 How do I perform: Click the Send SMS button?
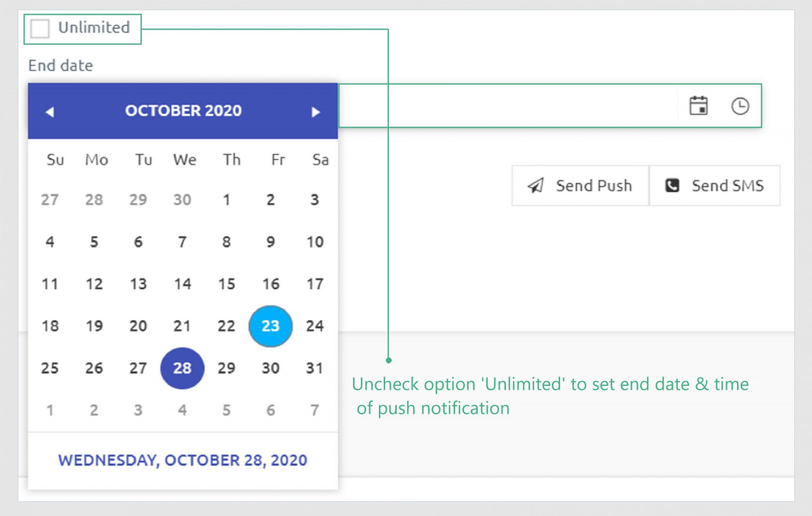click(715, 185)
